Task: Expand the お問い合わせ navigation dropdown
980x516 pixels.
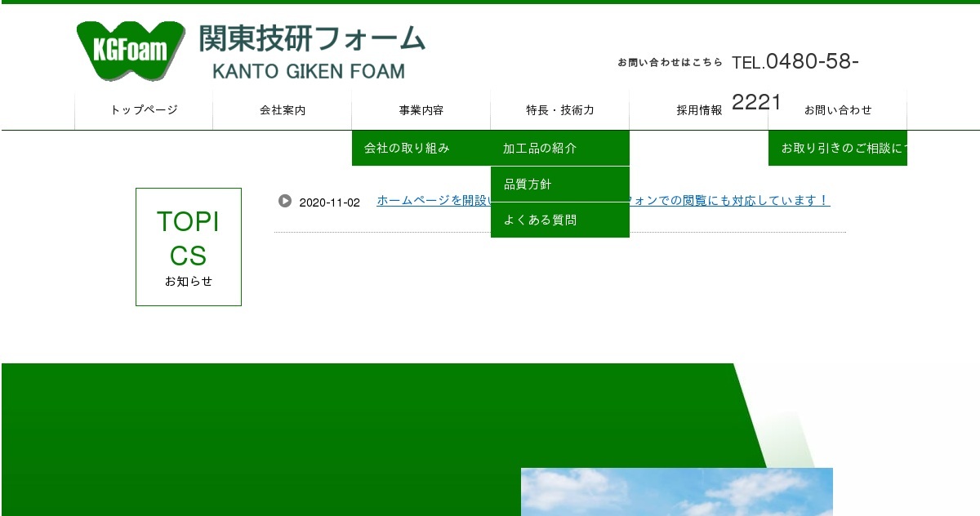Action: pos(838,109)
